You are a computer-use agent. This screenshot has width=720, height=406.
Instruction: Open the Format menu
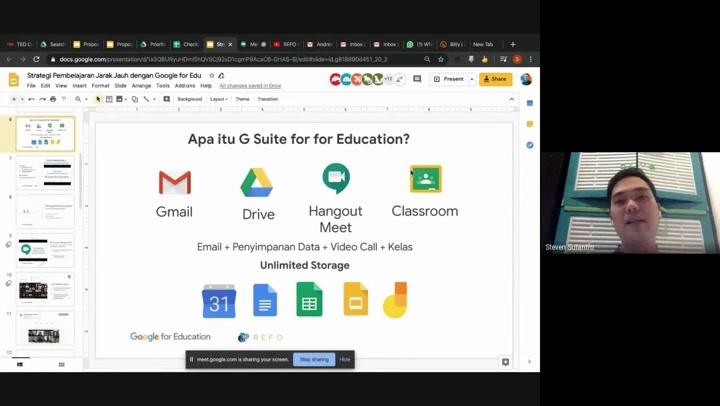(x=100, y=86)
